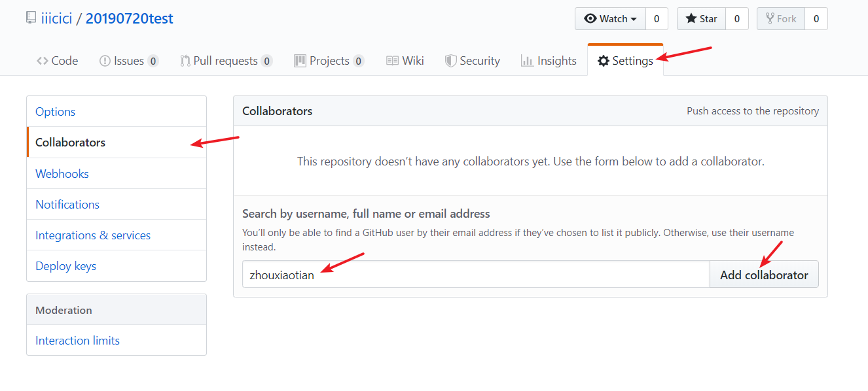This screenshot has width=868, height=391.
Task: Open the 20190720test repository link
Action: click(x=130, y=18)
